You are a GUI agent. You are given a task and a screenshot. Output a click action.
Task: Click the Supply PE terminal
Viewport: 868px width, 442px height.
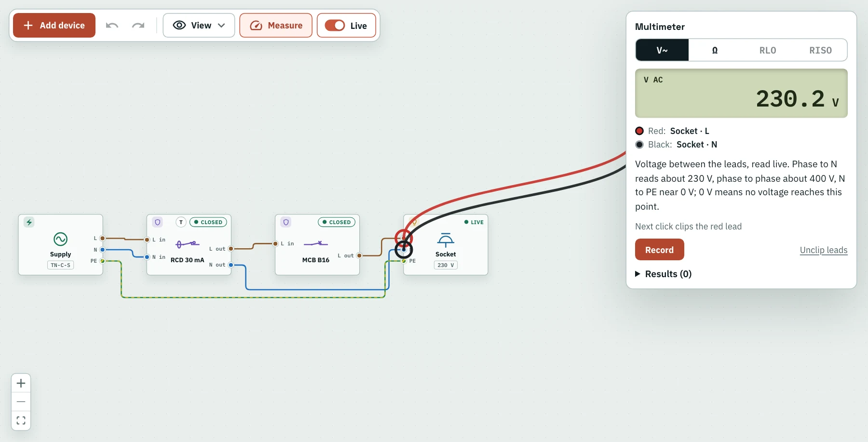102,261
